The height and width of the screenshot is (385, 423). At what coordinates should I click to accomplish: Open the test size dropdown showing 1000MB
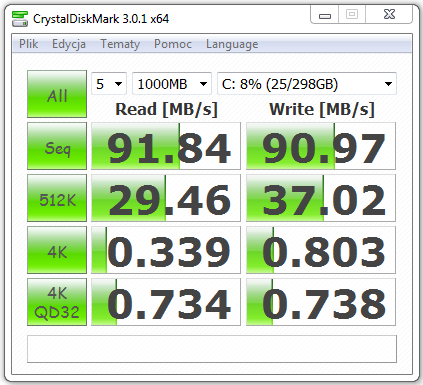coord(172,84)
